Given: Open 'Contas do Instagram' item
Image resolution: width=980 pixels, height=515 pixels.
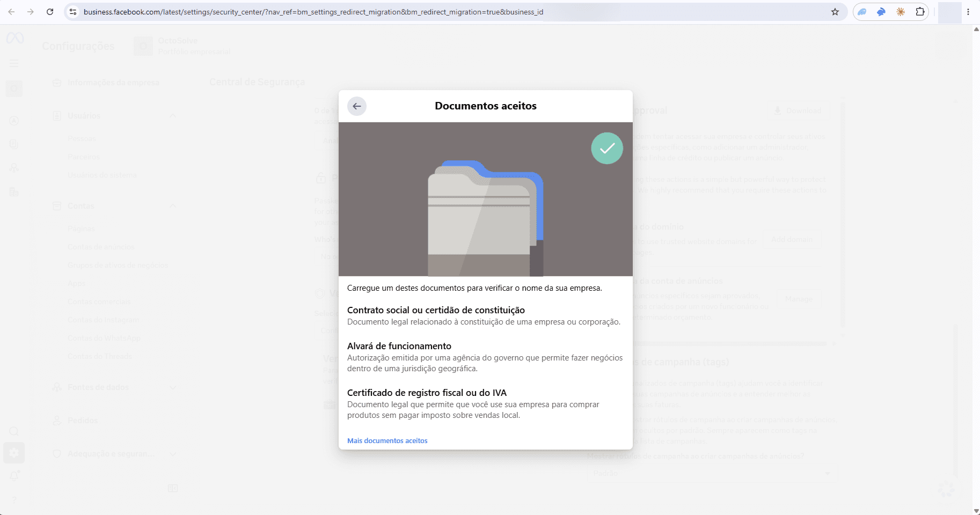Looking at the screenshot, I should point(103,320).
